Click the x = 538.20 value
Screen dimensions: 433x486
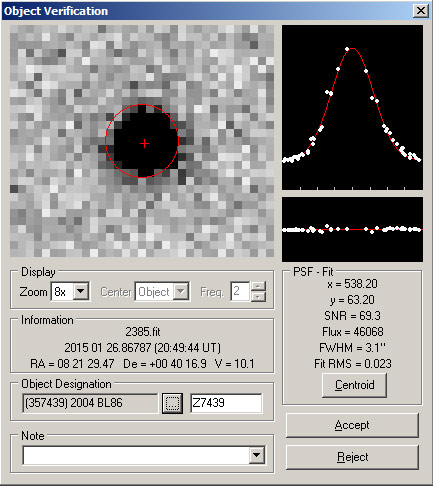click(352, 284)
